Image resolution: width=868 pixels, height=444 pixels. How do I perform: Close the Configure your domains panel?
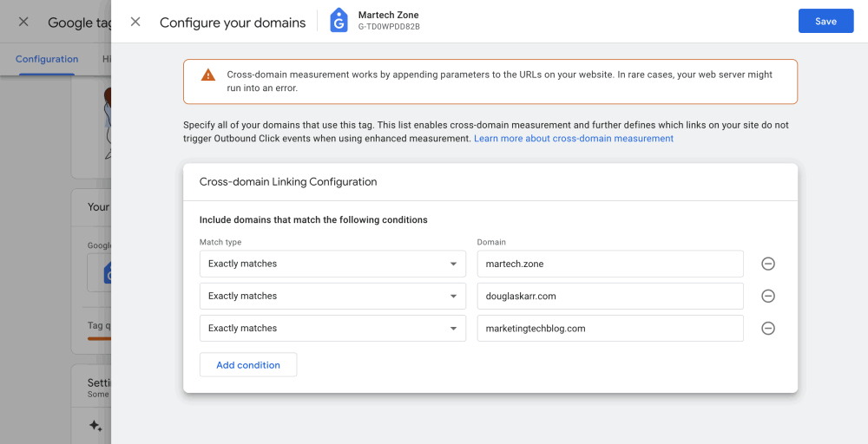135,22
